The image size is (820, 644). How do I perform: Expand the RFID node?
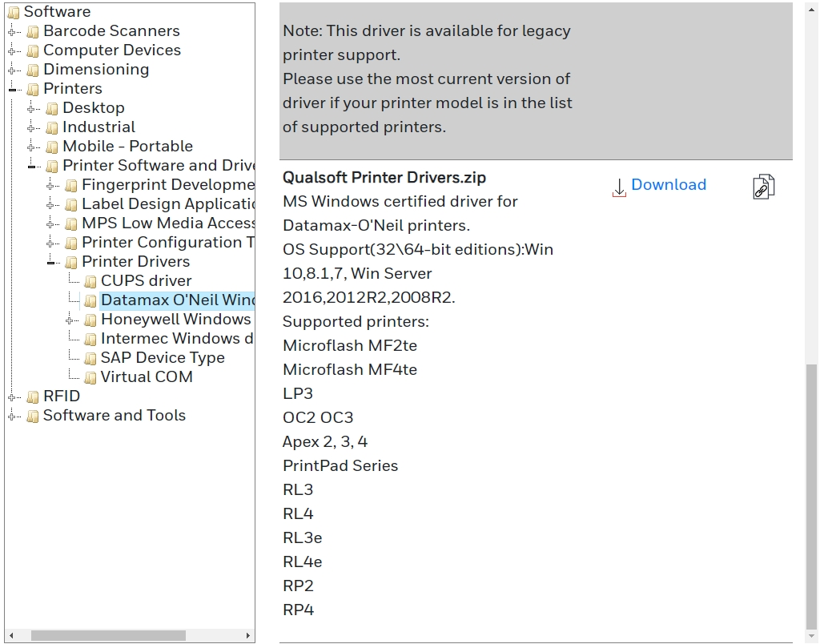click(x=11, y=397)
